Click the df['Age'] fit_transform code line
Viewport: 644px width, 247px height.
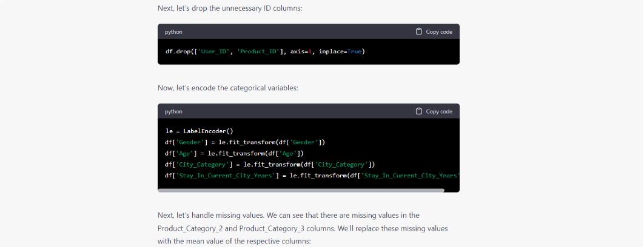[x=234, y=153]
